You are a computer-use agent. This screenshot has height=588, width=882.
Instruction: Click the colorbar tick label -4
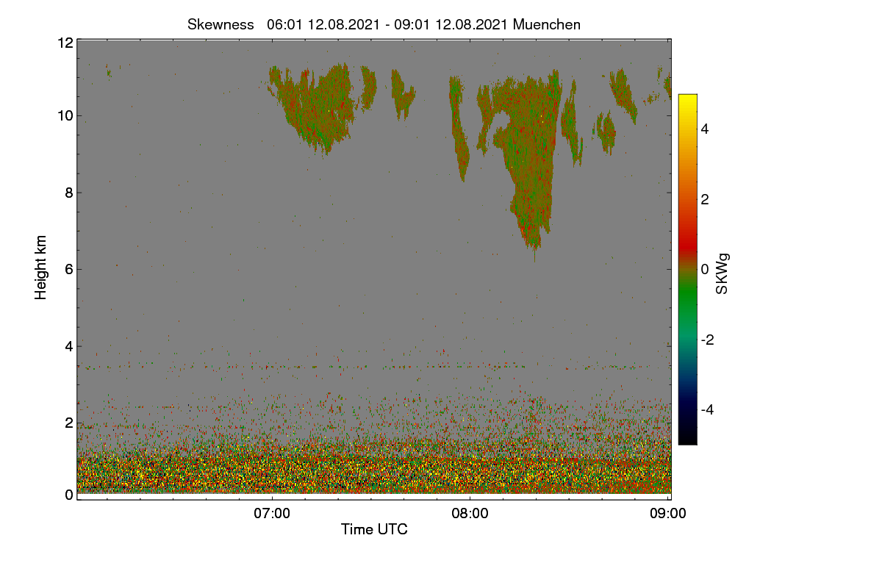[708, 409]
